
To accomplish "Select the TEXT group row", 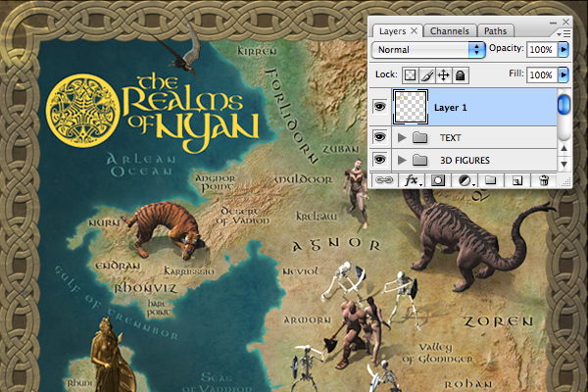I will [464, 137].
